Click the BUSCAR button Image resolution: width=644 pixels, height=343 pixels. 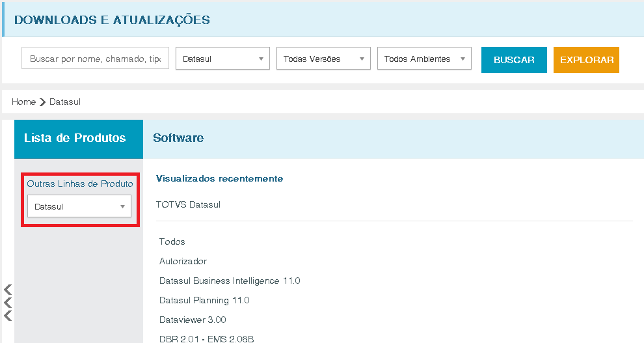pyautogui.click(x=514, y=60)
